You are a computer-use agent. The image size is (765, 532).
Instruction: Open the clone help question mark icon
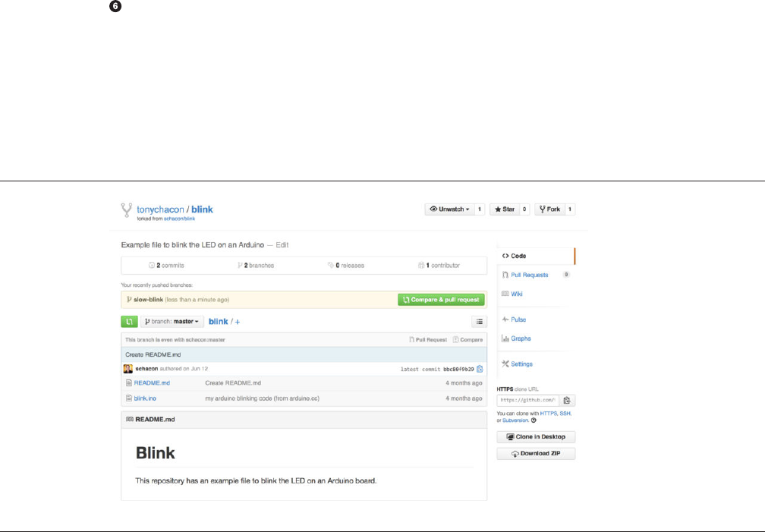534,420
